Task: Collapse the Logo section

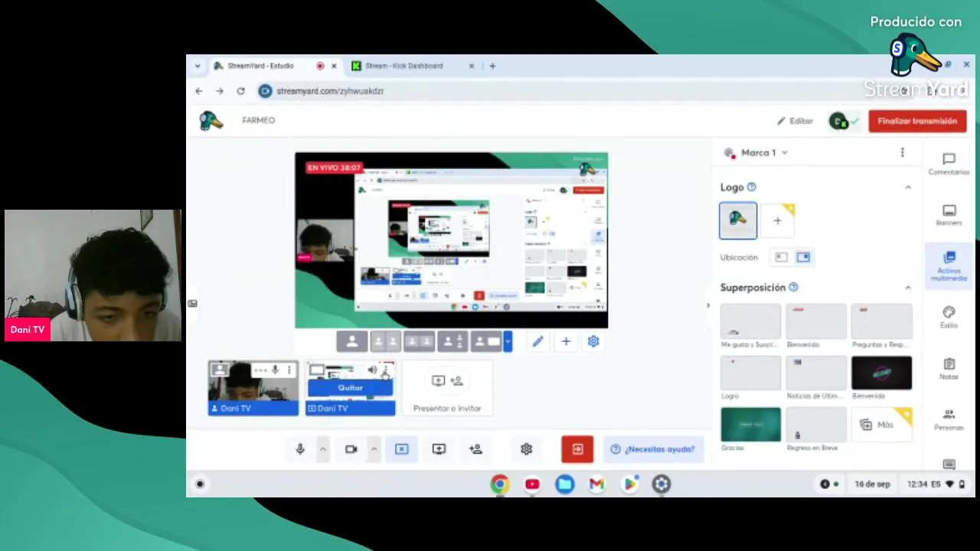Action: coord(908,187)
